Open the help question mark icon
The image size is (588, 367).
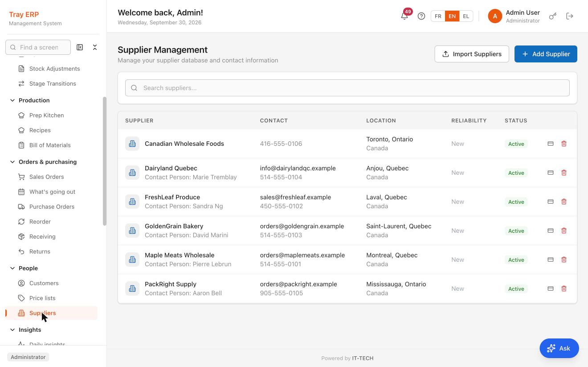pyautogui.click(x=421, y=16)
